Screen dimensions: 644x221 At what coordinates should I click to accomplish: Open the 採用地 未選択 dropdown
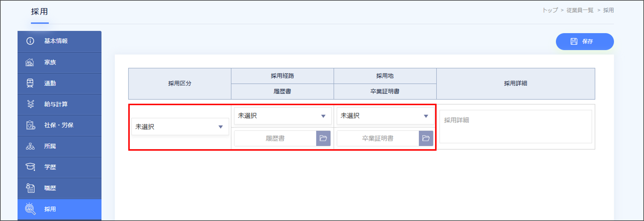coord(386,116)
